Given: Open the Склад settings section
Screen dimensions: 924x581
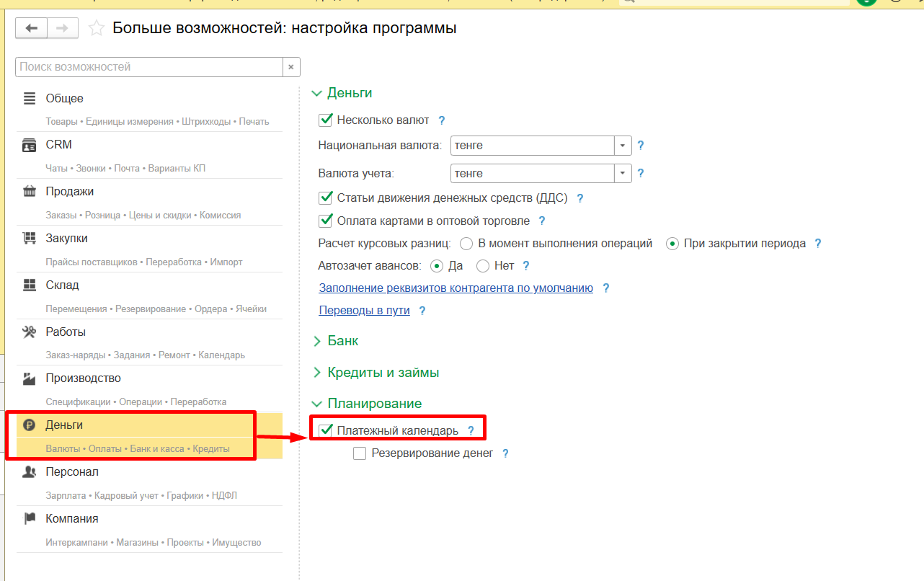Looking at the screenshot, I should pyautogui.click(x=62, y=285).
